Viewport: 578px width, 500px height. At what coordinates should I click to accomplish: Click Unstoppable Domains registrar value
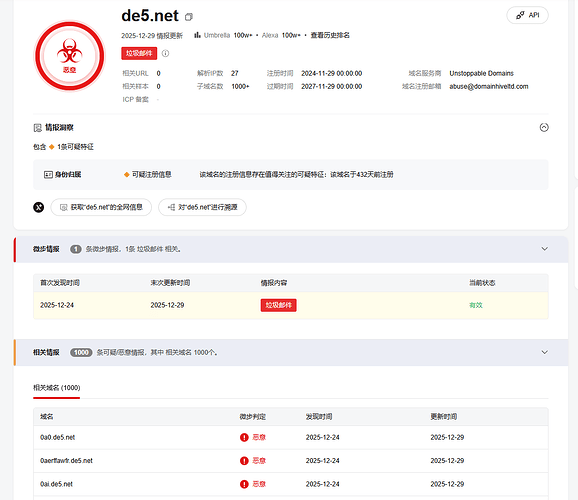[481, 73]
